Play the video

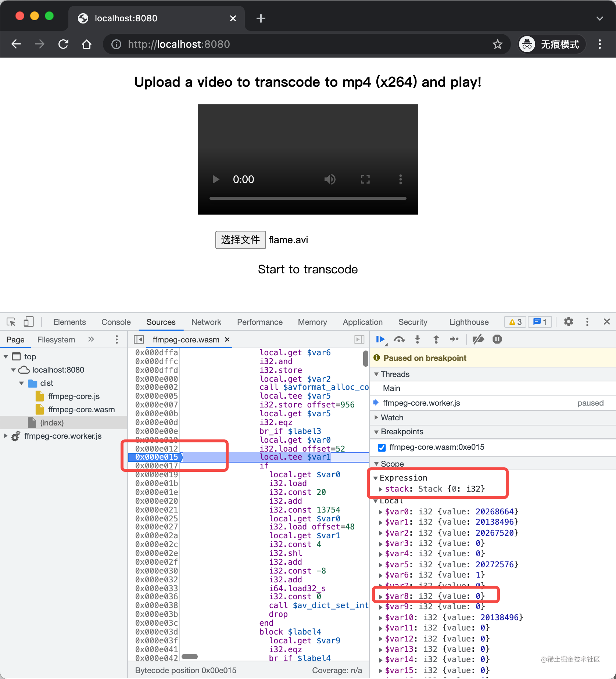[216, 179]
